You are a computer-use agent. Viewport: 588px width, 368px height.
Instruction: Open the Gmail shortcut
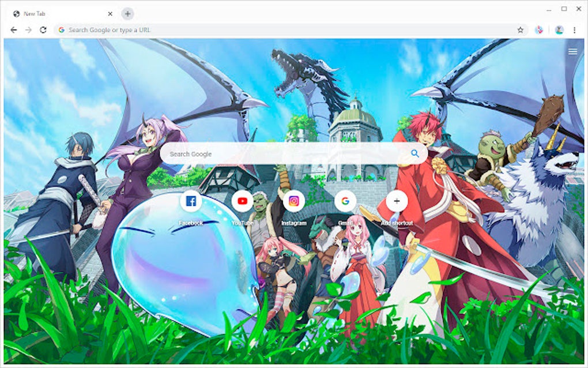345,201
